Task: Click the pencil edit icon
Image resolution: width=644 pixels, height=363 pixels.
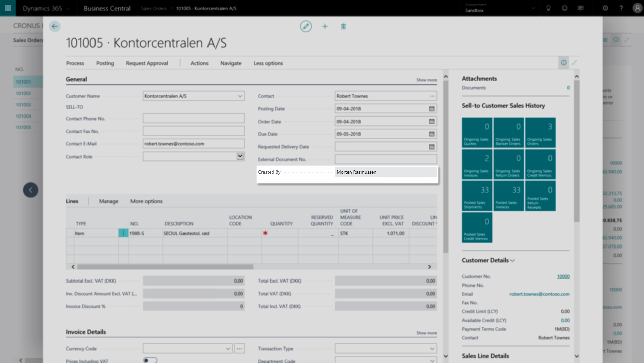Action: [x=306, y=26]
